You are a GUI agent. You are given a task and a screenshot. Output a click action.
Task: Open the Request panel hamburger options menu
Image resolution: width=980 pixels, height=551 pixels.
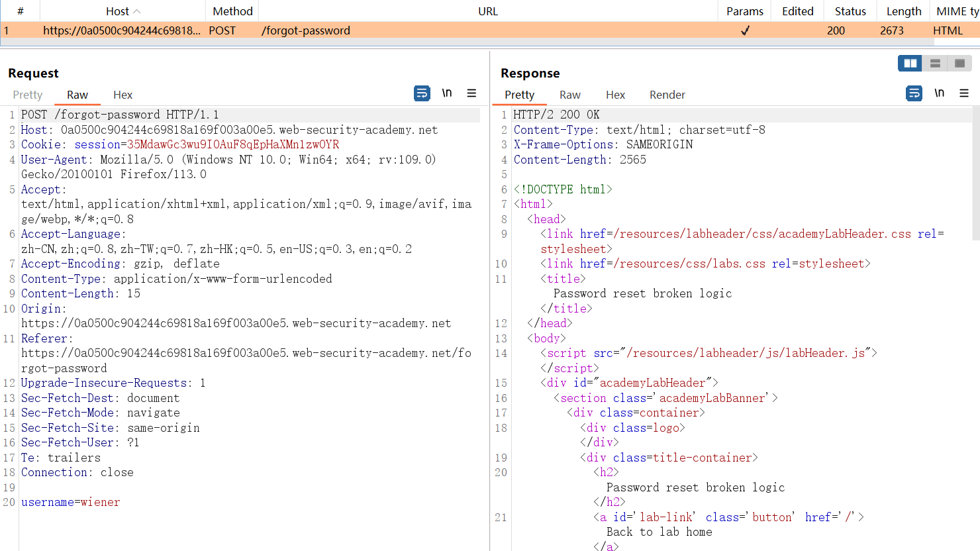(x=471, y=93)
